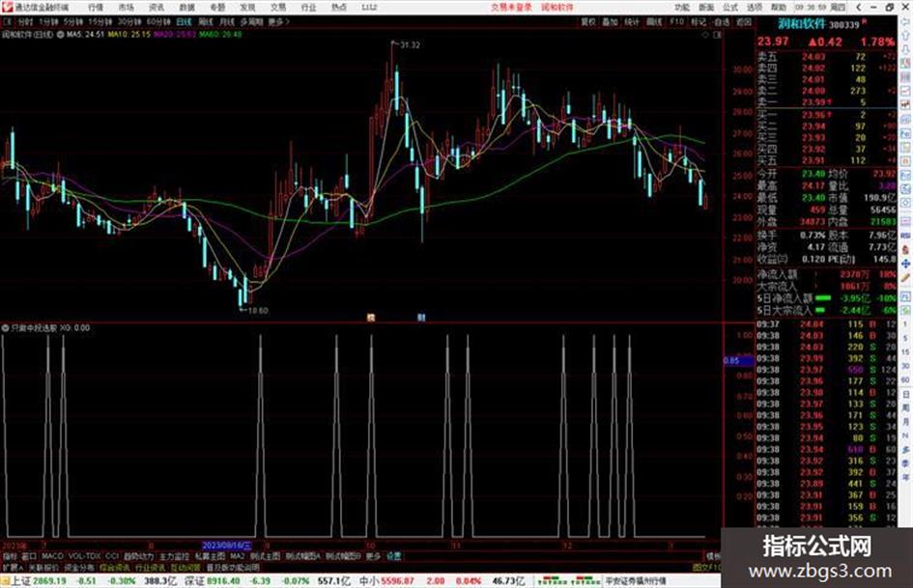Open the 设置 indicator settings

click(x=393, y=556)
